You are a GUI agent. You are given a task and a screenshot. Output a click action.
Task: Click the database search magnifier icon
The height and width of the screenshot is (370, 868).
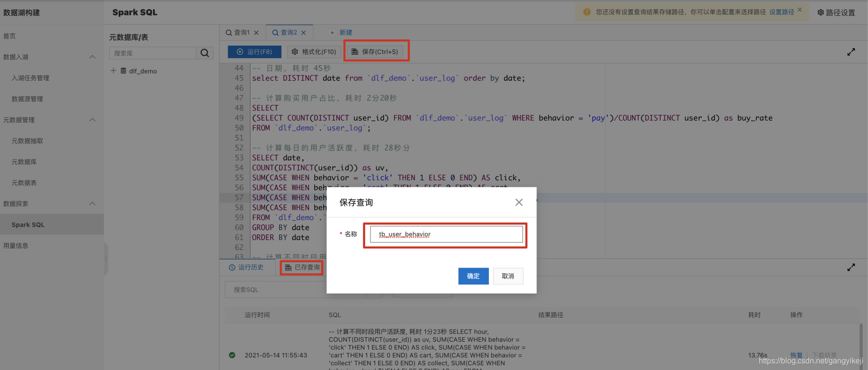tap(204, 53)
